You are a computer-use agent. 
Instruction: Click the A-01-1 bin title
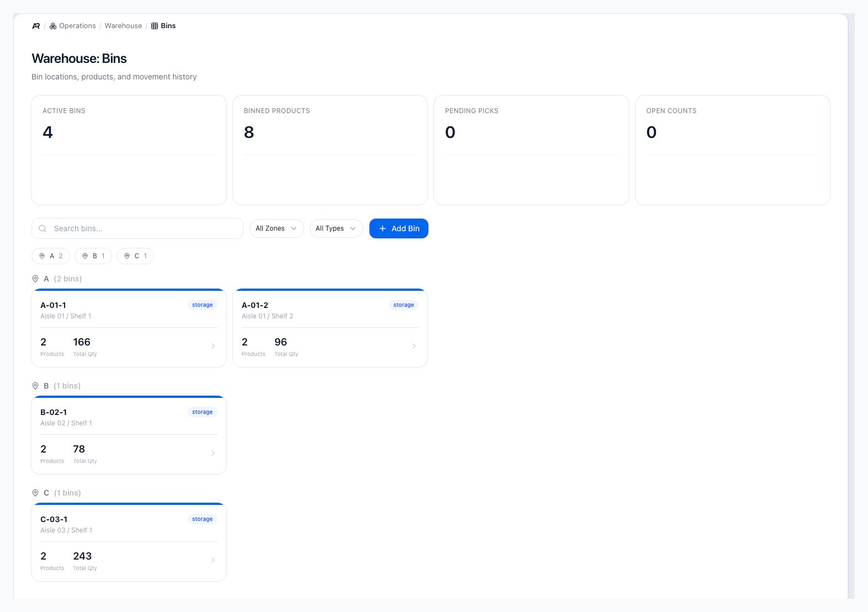click(x=54, y=305)
